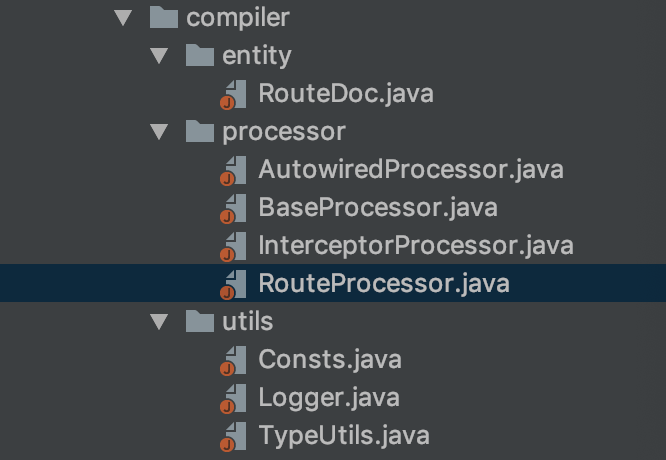Click the AutowiredProcessor.java file icon
The image size is (666, 460).
coord(233,171)
